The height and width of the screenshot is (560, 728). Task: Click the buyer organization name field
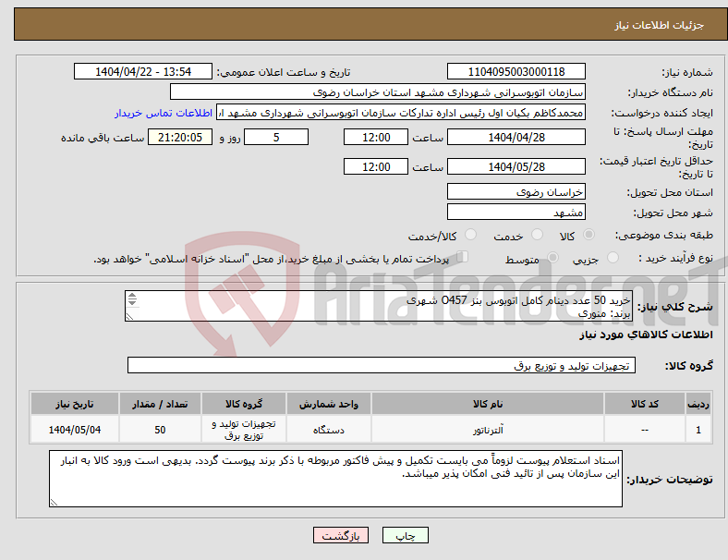coord(378,91)
